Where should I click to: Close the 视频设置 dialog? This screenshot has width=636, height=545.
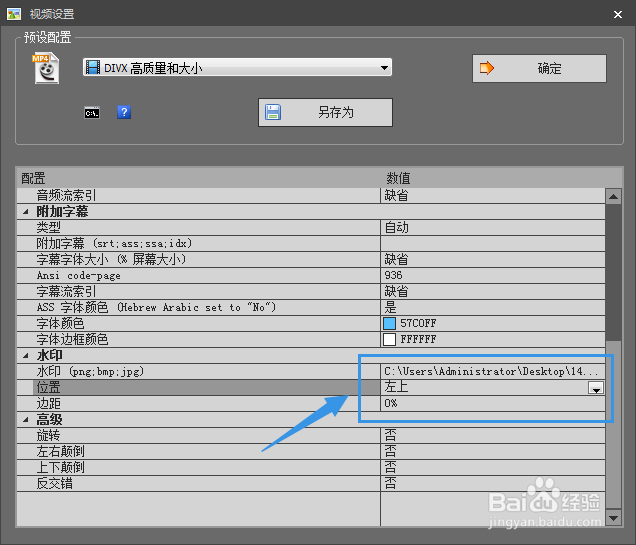[x=618, y=15]
